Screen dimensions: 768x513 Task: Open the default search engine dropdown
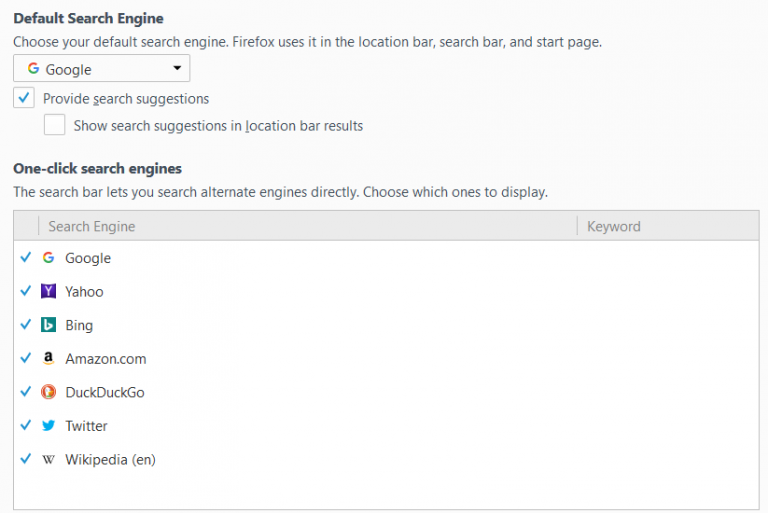pyautogui.click(x=101, y=69)
